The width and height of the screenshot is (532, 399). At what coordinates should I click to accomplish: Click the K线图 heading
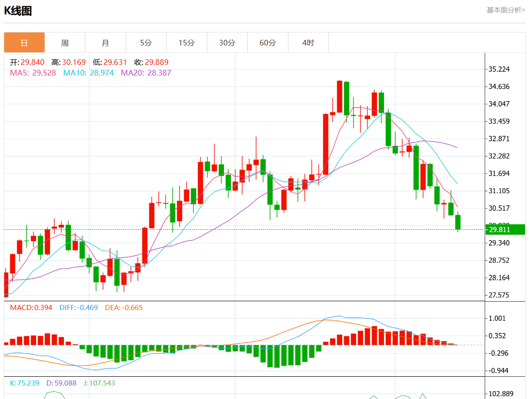(x=18, y=11)
